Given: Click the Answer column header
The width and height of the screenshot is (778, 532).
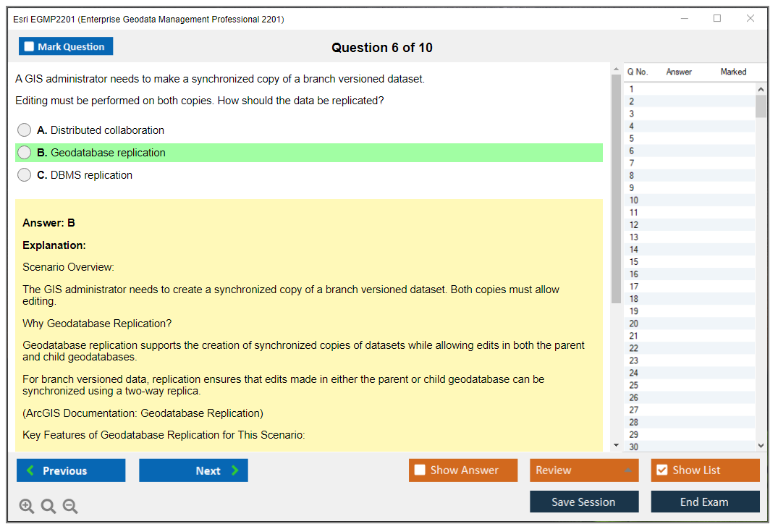Looking at the screenshot, I should click(x=679, y=72).
